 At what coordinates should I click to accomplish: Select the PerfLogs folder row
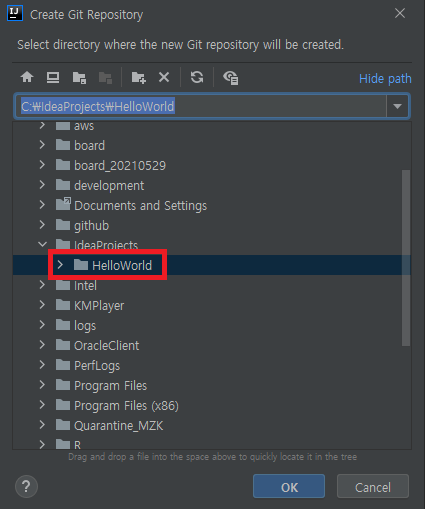tap(212, 365)
